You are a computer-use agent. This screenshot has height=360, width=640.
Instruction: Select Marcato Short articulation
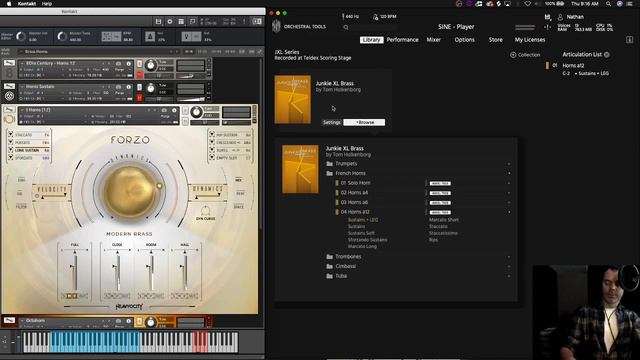[444, 220]
